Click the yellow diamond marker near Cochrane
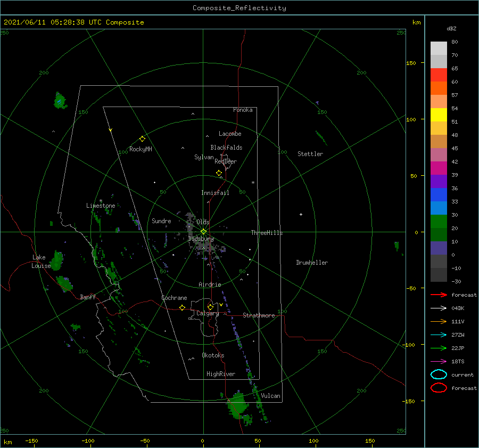The height and width of the screenshot is (448, 479). (x=182, y=307)
